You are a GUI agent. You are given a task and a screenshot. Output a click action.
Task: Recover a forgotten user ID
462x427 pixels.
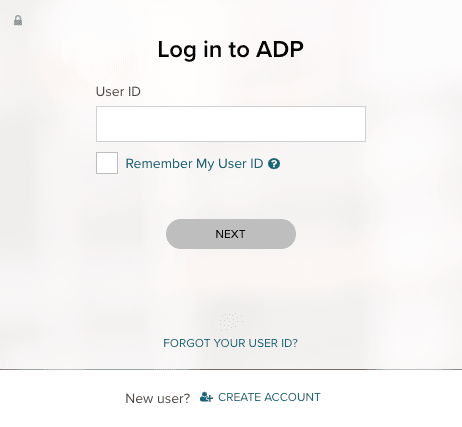[x=230, y=343]
